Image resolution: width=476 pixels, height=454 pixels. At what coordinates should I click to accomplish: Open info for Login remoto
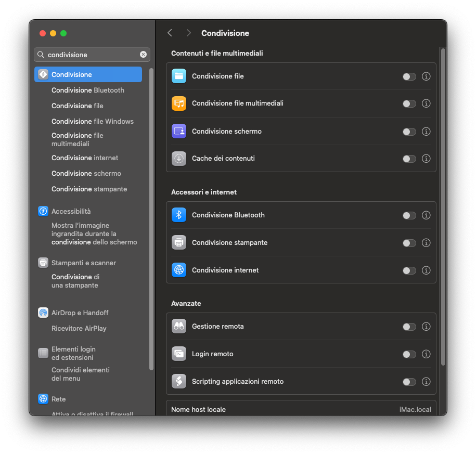(x=426, y=354)
